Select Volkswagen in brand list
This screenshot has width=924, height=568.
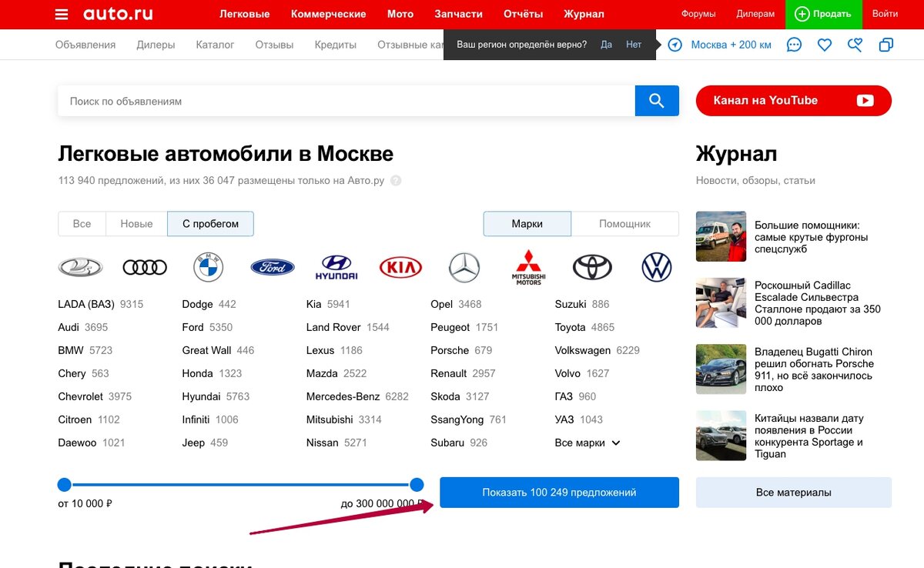click(583, 350)
